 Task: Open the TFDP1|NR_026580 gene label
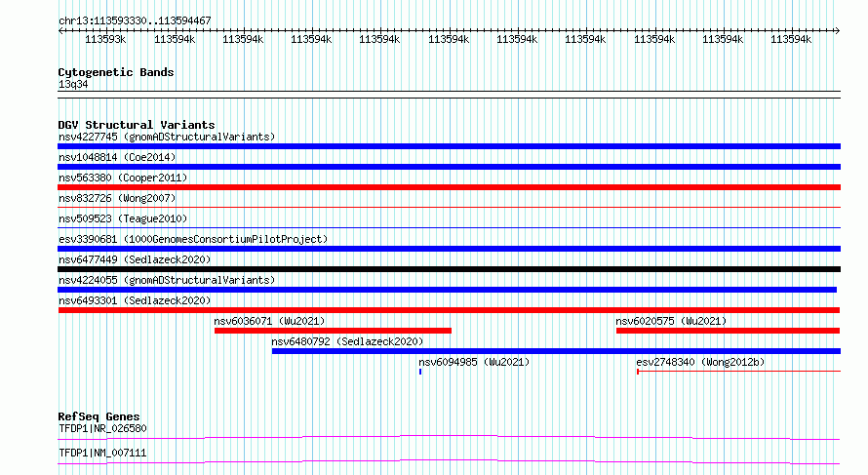[x=102, y=428]
